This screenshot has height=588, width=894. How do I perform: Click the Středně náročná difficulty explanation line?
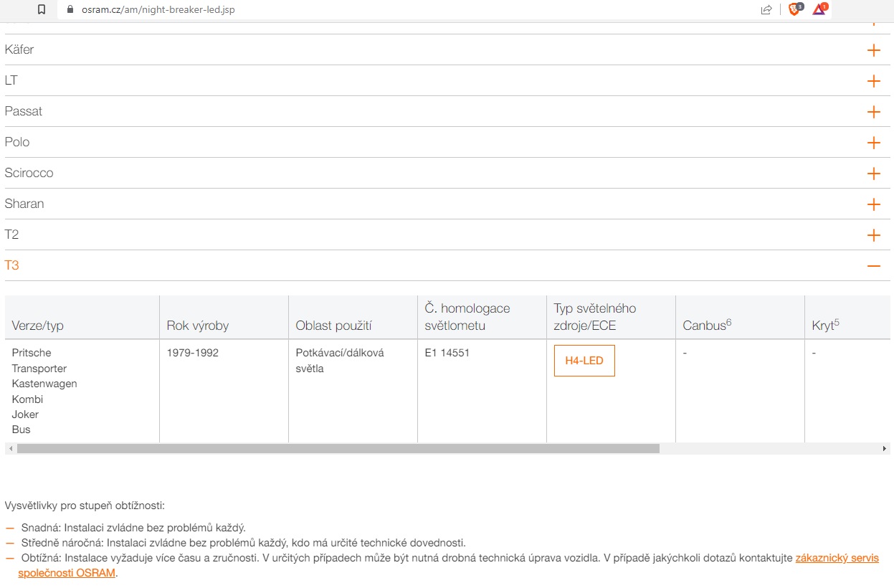tap(244, 543)
